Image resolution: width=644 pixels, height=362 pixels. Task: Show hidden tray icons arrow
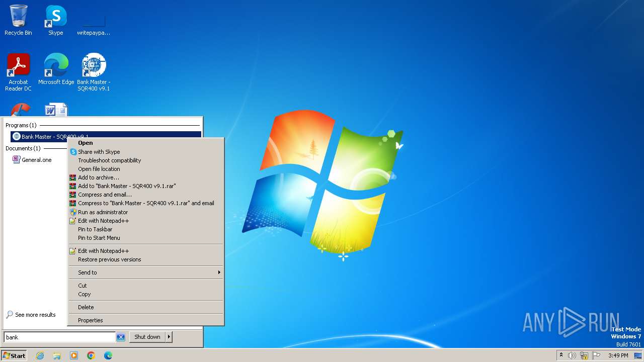tap(561, 355)
